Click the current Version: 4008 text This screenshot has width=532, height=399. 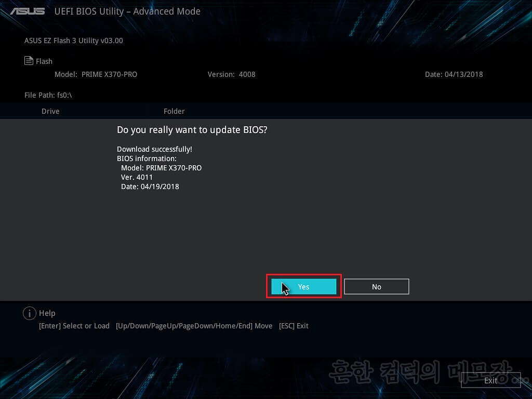click(x=231, y=74)
